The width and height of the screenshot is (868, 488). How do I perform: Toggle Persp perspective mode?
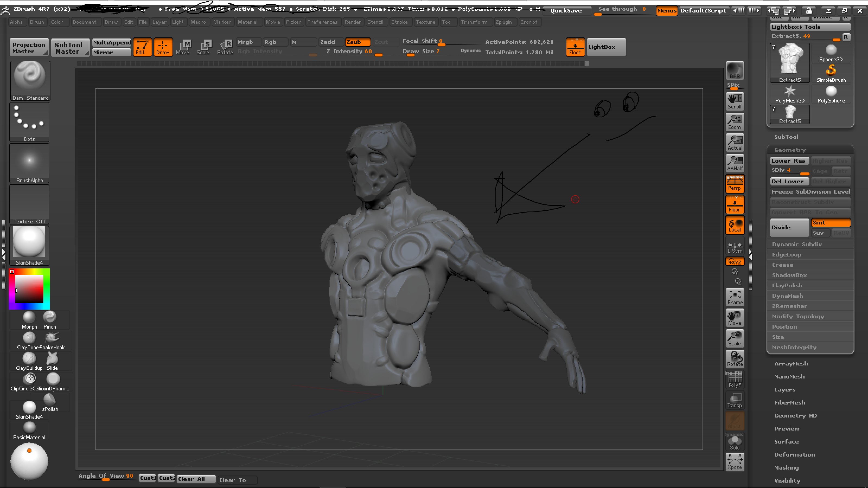[735, 184]
